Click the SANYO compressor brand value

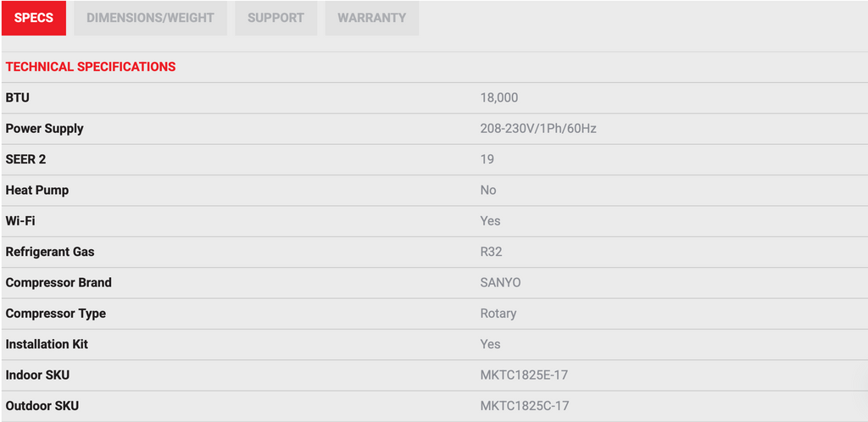pyautogui.click(x=501, y=282)
